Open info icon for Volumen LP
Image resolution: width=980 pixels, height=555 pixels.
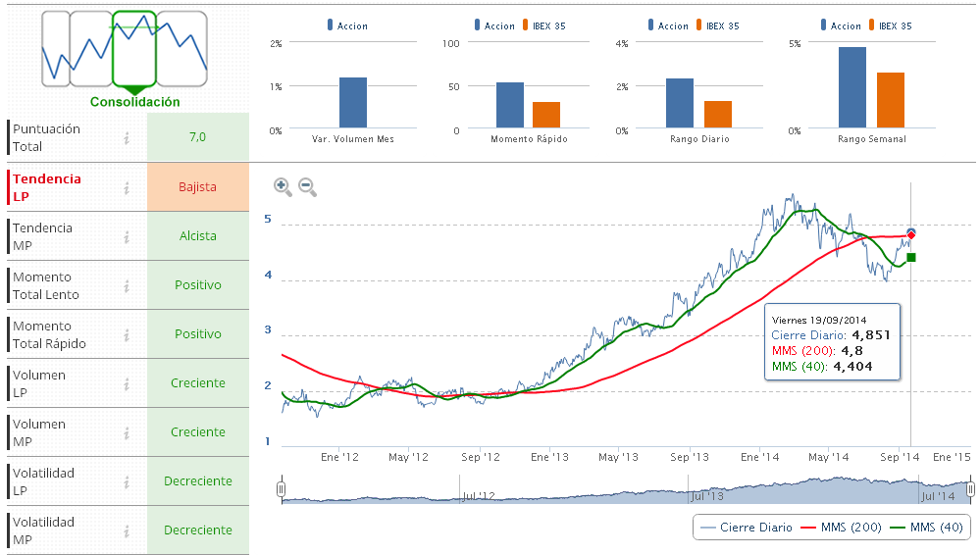pos(127,383)
